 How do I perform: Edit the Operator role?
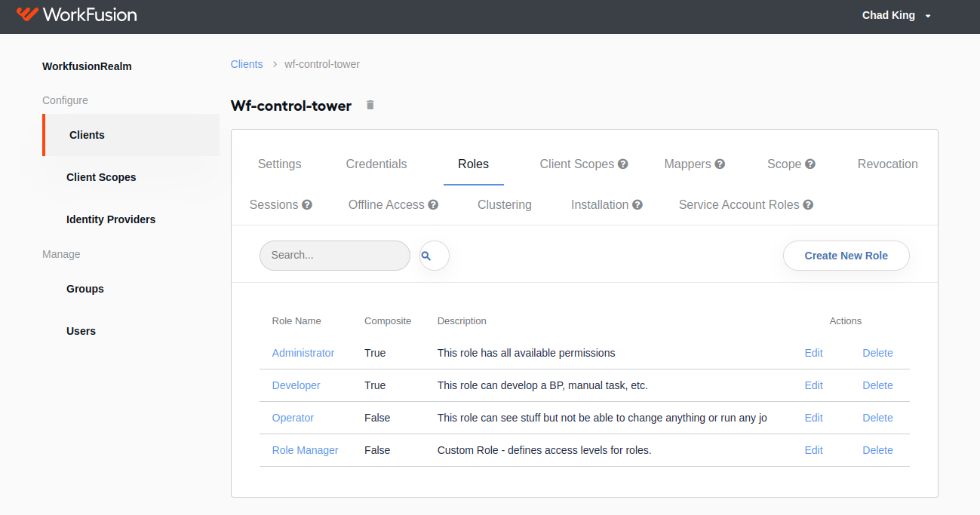click(x=813, y=418)
